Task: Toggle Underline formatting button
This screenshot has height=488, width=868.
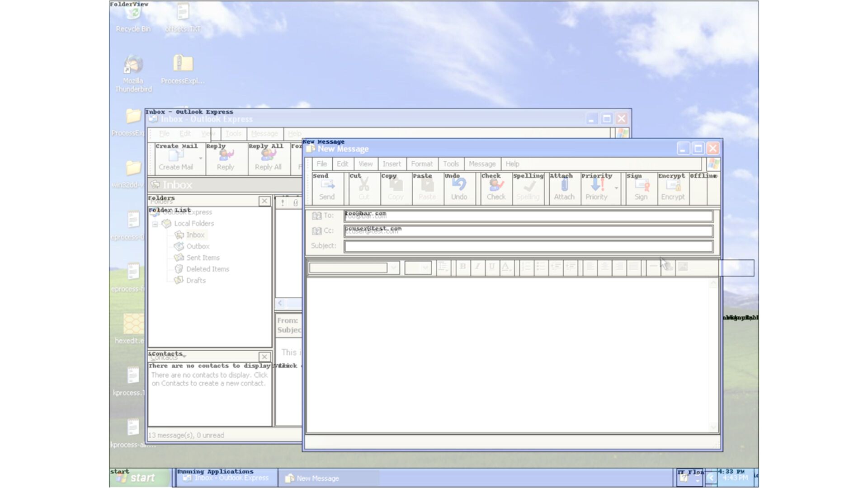Action: pos(491,267)
